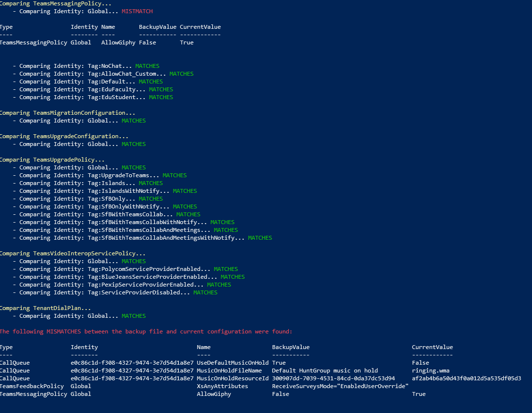
Task: Click MATCHES beside Tag:SfBWithTeamsCollabAndMeetingsWithNotify
Action: (x=260, y=238)
